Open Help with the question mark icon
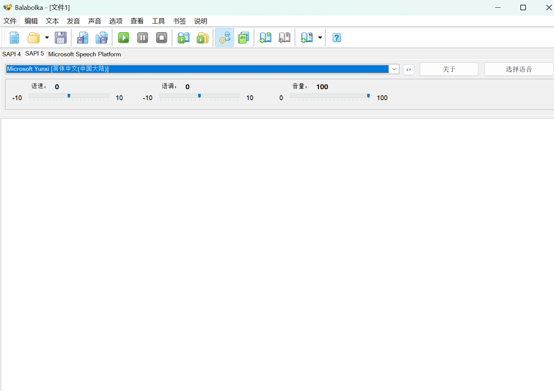The width and height of the screenshot is (554, 392). (x=337, y=38)
